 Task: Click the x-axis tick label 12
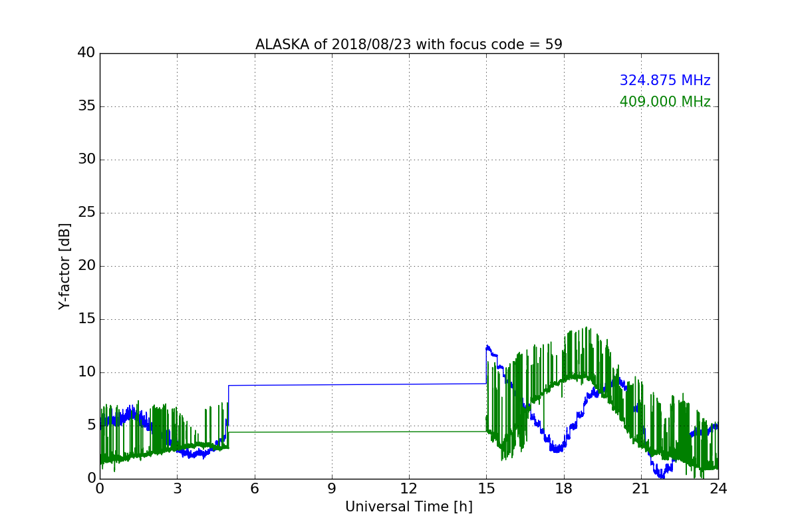(x=409, y=489)
